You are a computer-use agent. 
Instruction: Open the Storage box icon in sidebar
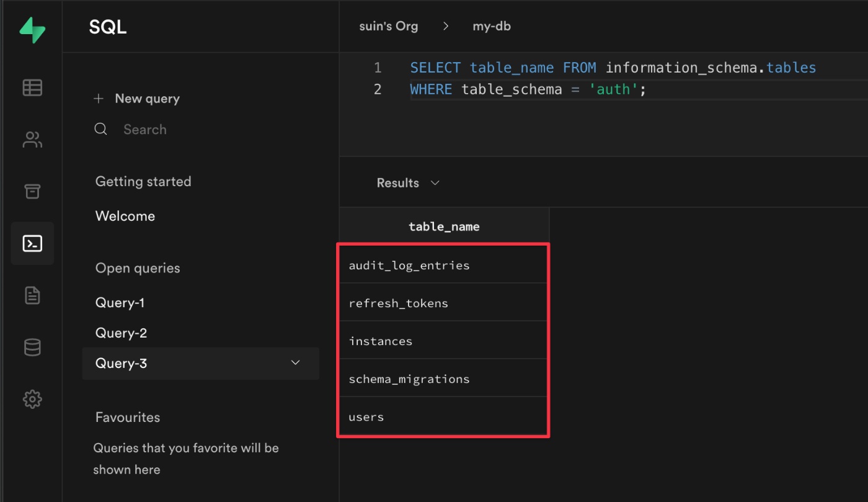pos(32,192)
